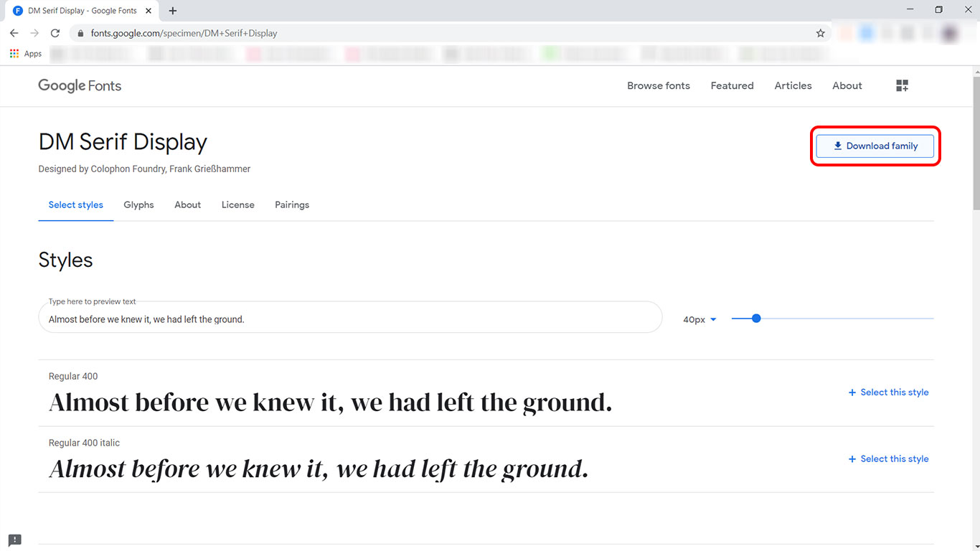Image resolution: width=980 pixels, height=551 pixels.
Task: Open the Apps shortcut in bookmarks bar
Action: pyautogui.click(x=26, y=54)
